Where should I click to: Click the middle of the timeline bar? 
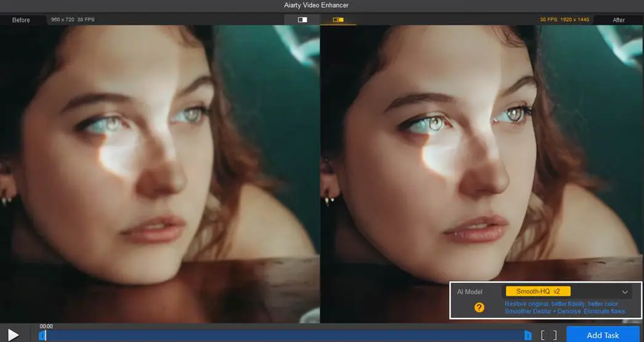pyautogui.click(x=284, y=335)
